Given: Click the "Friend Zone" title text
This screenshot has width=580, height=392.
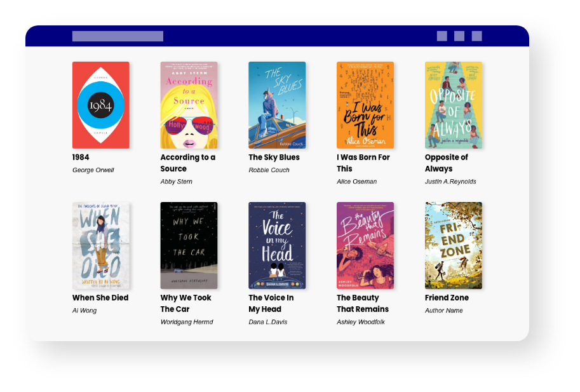Looking at the screenshot, I should pyautogui.click(x=447, y=298).
